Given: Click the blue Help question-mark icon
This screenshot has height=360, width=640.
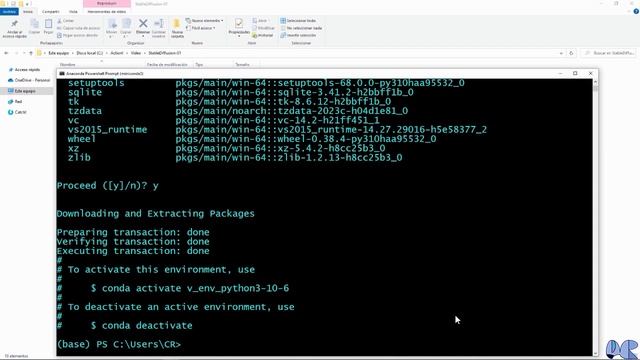Looking at the screenshot, I should coord(636,11).
